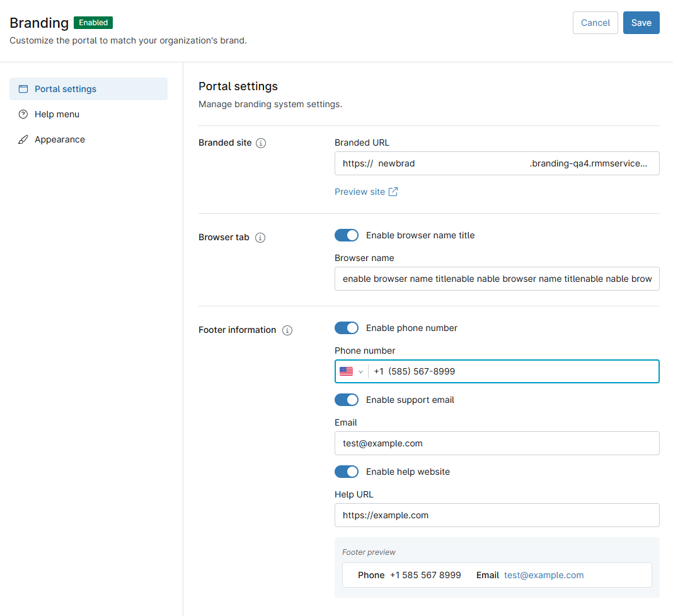Click the test@example.com link in footer preview
This screenshot has width=673, height=616.
(x=544, y=575)
